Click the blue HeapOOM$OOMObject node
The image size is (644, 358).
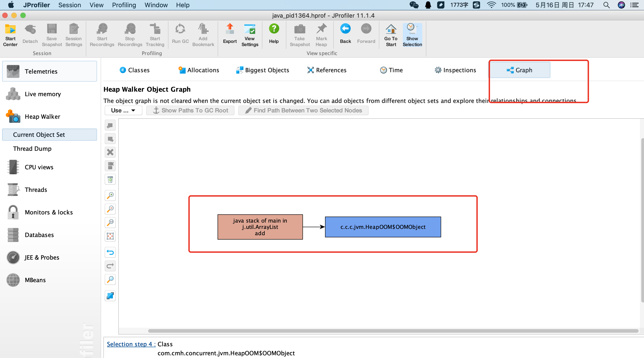pyautogui.click(x=383, y=227)
